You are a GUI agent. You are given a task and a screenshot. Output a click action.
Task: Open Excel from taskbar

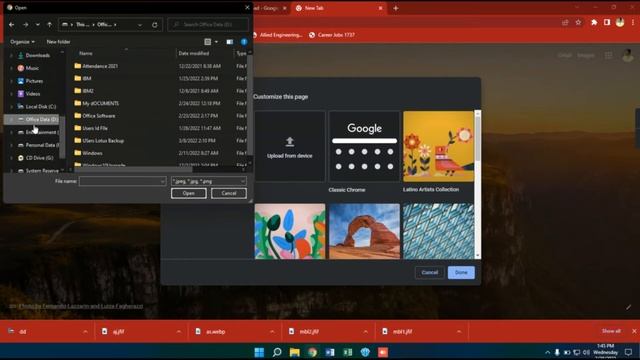pyautogui.click(x=348, y=352)
